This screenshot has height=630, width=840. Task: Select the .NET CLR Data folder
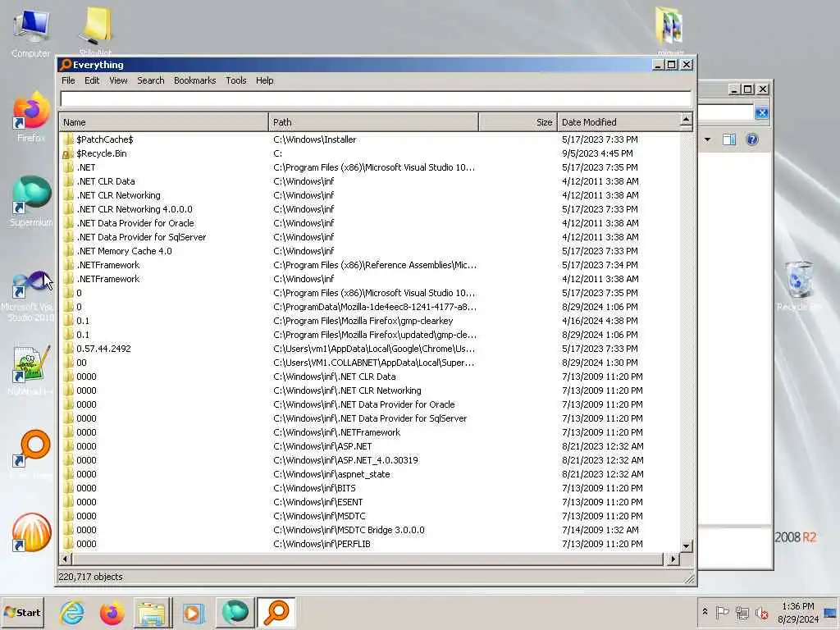[106, 181]
